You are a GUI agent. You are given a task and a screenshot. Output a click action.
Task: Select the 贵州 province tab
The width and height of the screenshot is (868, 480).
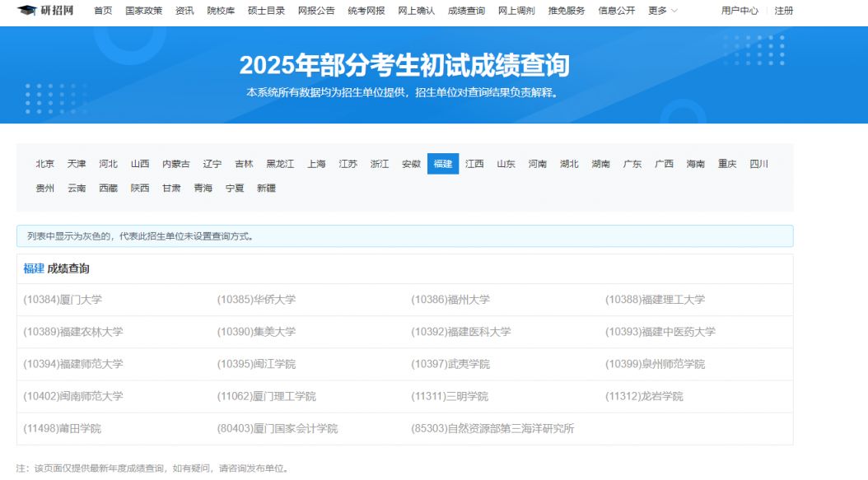pos(44,189)
